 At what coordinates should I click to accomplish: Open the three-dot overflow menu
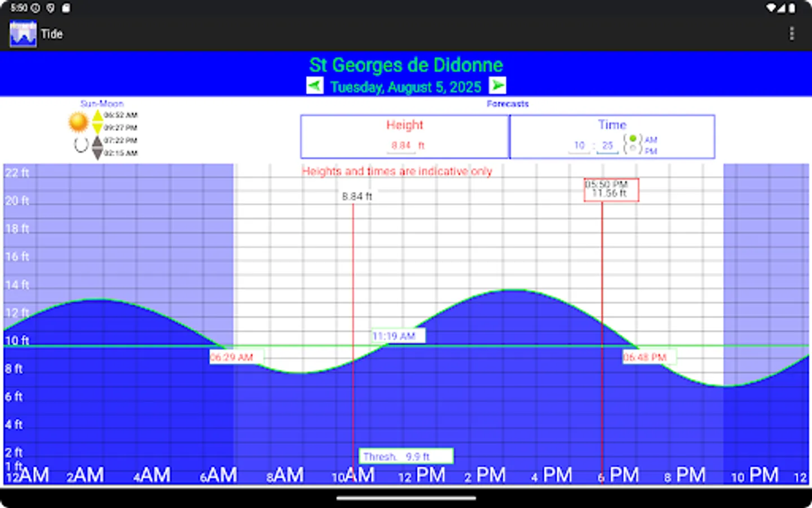(x=792, y=33)
